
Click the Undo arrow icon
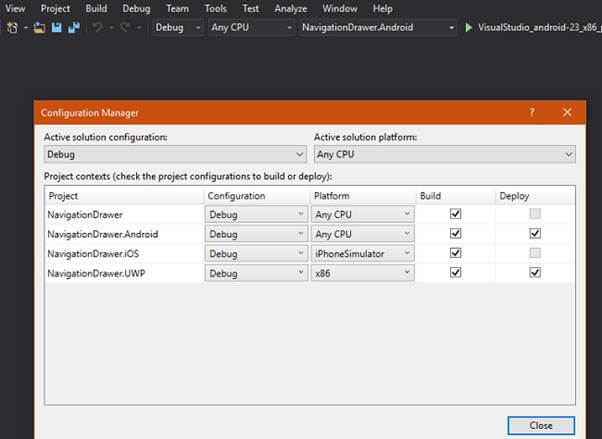pyautogui.click(x=98, y=28)
